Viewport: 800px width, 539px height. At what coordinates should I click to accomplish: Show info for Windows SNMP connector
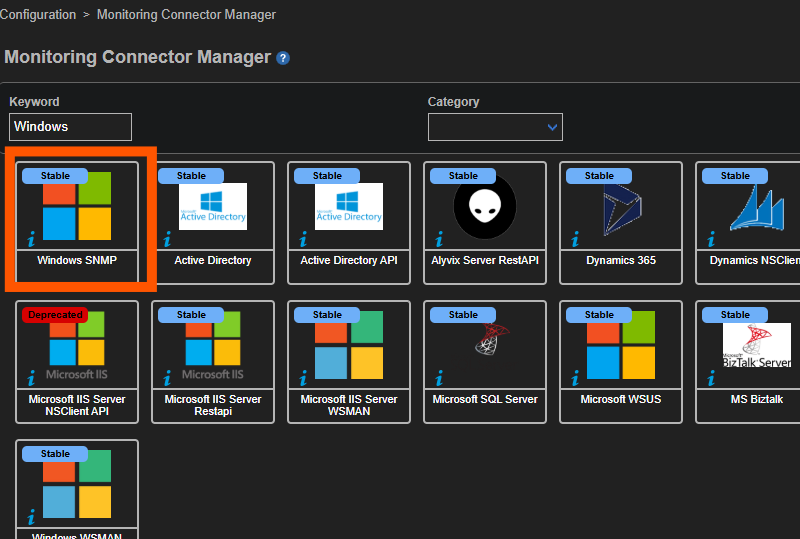31,239
